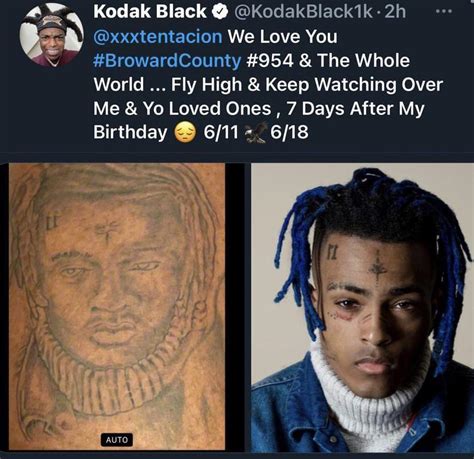
Task: Click the pensive face emoji
Action: pyautogui.click(x=185, y=132)
